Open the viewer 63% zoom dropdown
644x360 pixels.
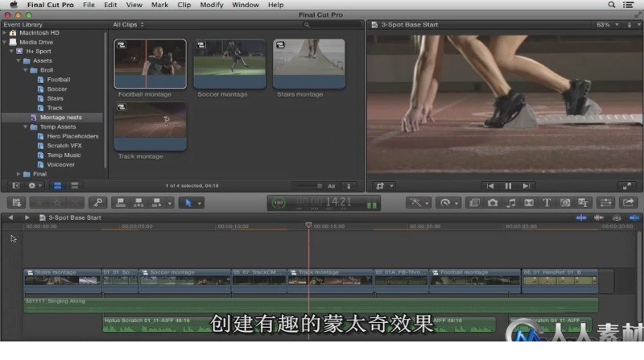tap(608, 25)
